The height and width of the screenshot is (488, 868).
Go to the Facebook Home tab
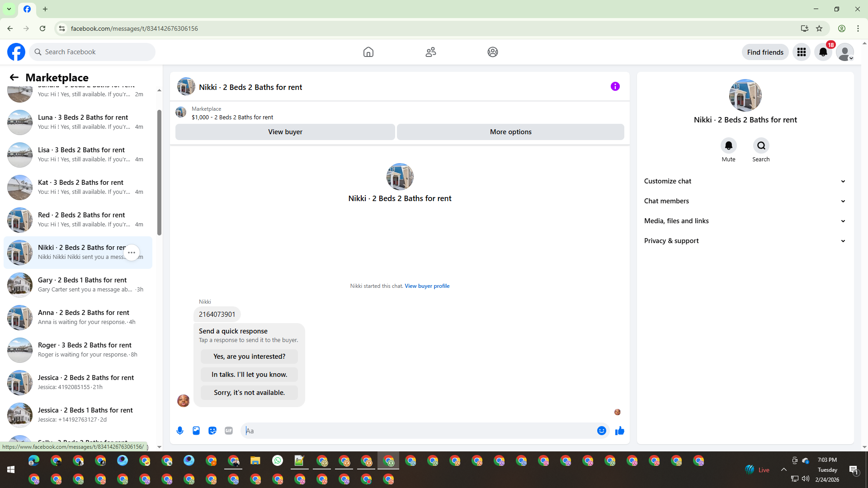pos(368,52)
